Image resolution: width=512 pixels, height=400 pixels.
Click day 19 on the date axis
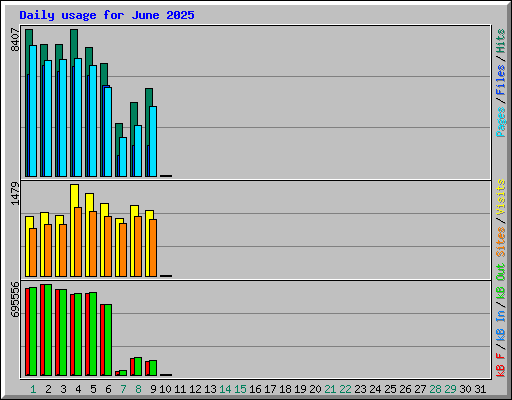click(x=300, y=389)
